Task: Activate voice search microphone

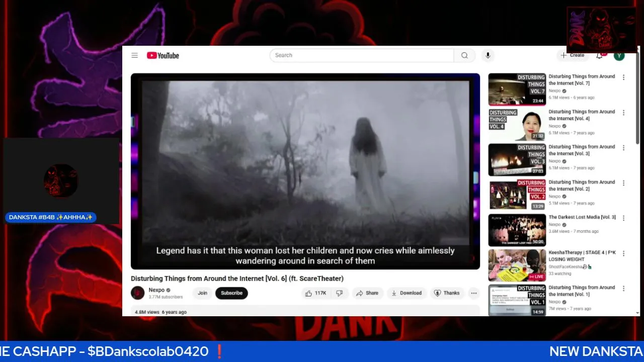Action: click(x=488, y=55)
